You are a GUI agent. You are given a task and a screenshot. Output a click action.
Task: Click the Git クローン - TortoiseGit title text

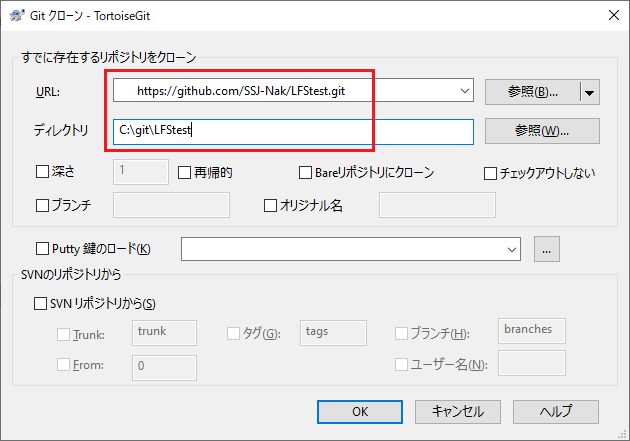(x=90, y=16)
